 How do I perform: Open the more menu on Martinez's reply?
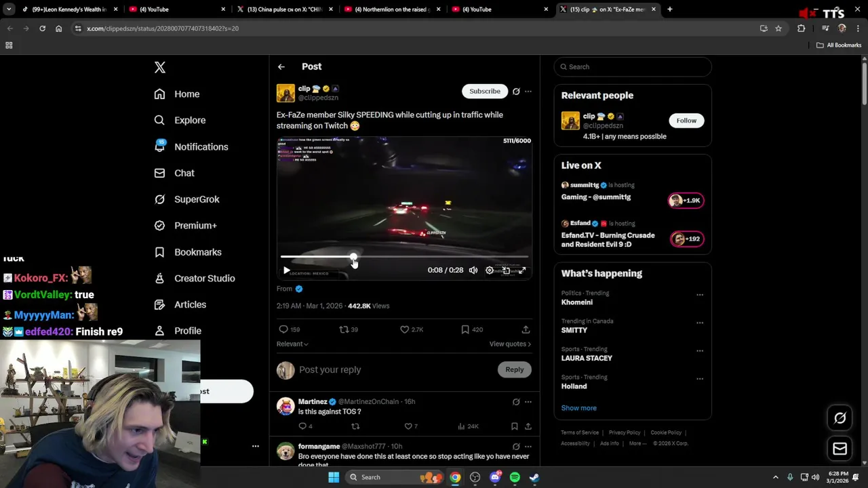[528, 402]
